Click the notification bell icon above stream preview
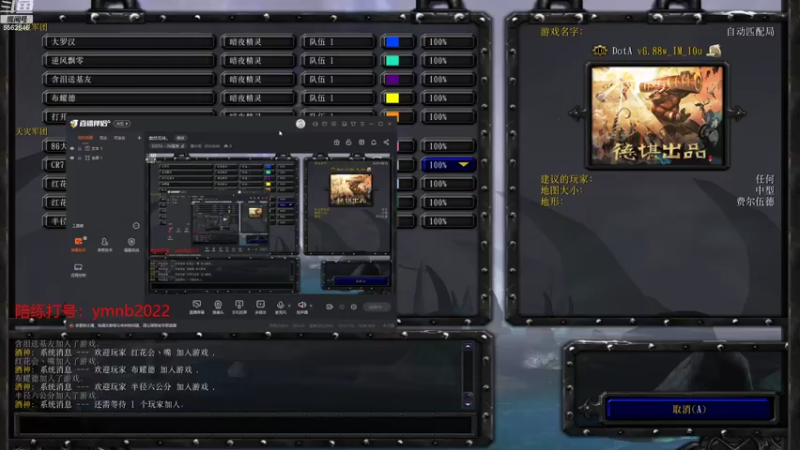 point(374,142)
